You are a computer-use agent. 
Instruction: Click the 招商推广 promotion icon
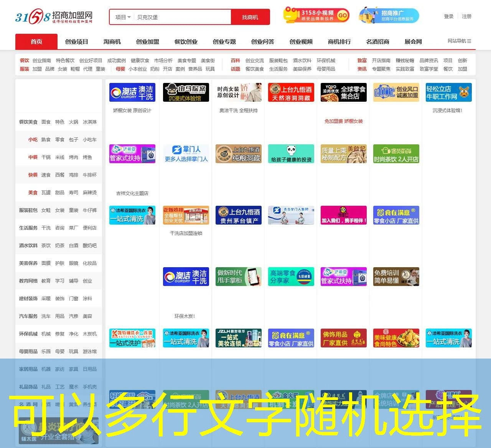point(388,15)
